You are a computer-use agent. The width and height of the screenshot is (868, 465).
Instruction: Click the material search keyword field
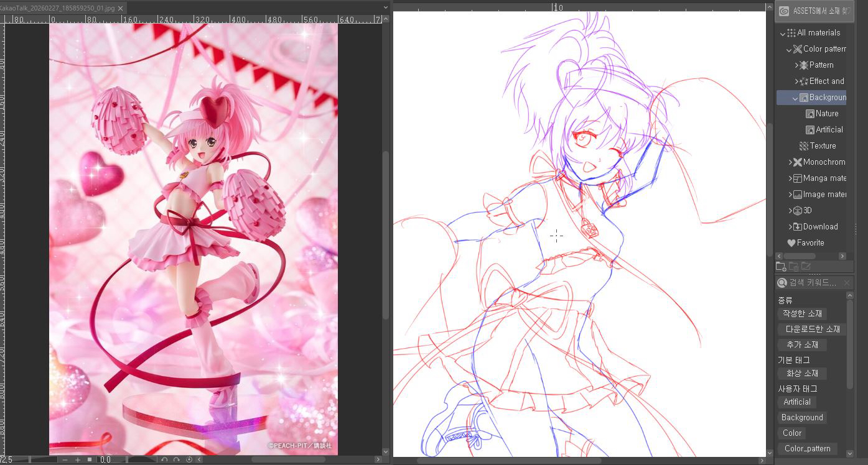coord(813,283)
